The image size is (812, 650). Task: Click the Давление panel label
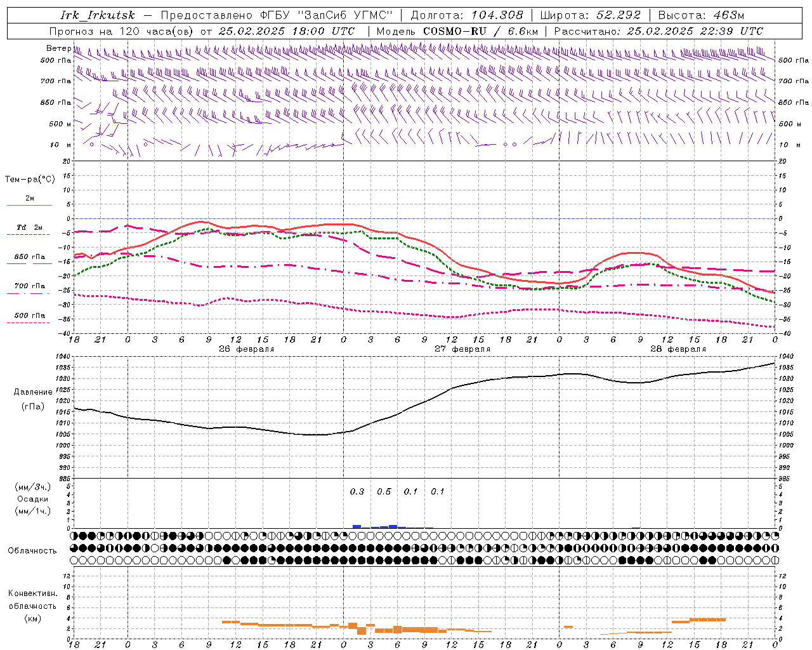tap(33, 392)
